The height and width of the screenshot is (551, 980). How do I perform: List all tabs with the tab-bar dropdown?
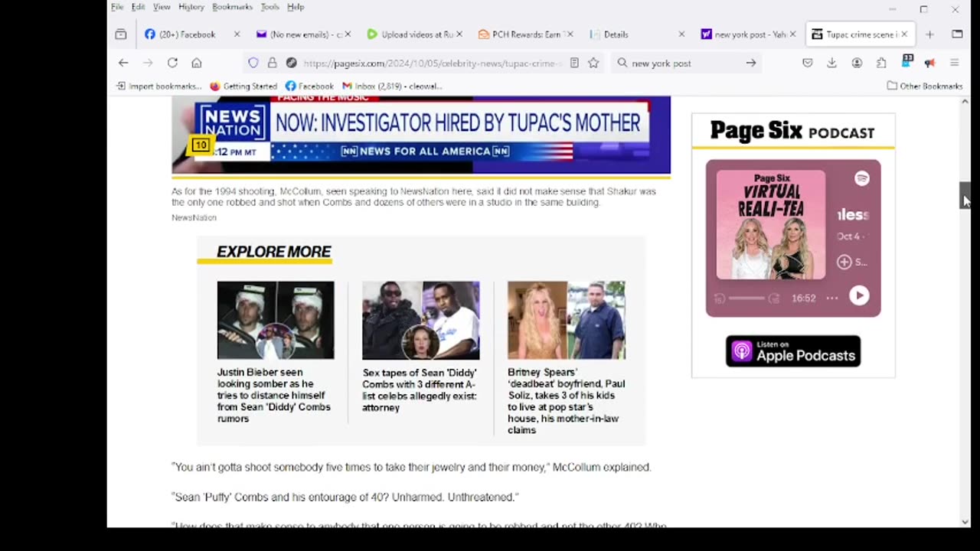coord(957,34)
